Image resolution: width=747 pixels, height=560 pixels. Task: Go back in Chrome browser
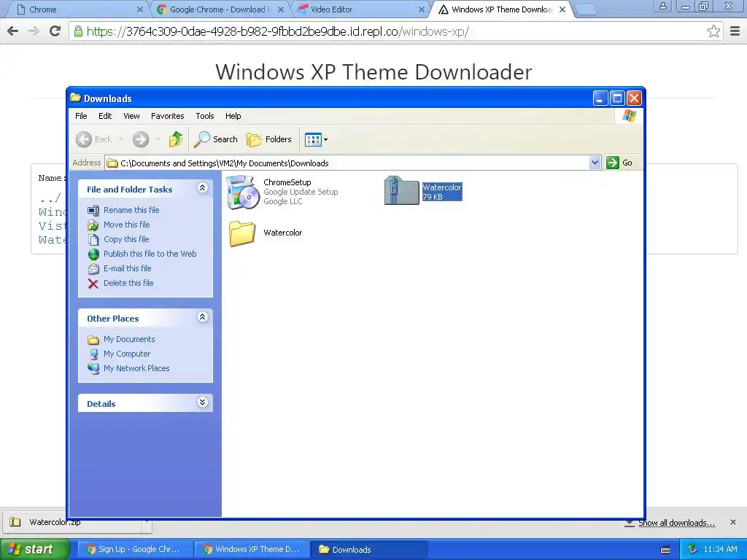coord(13,31)
